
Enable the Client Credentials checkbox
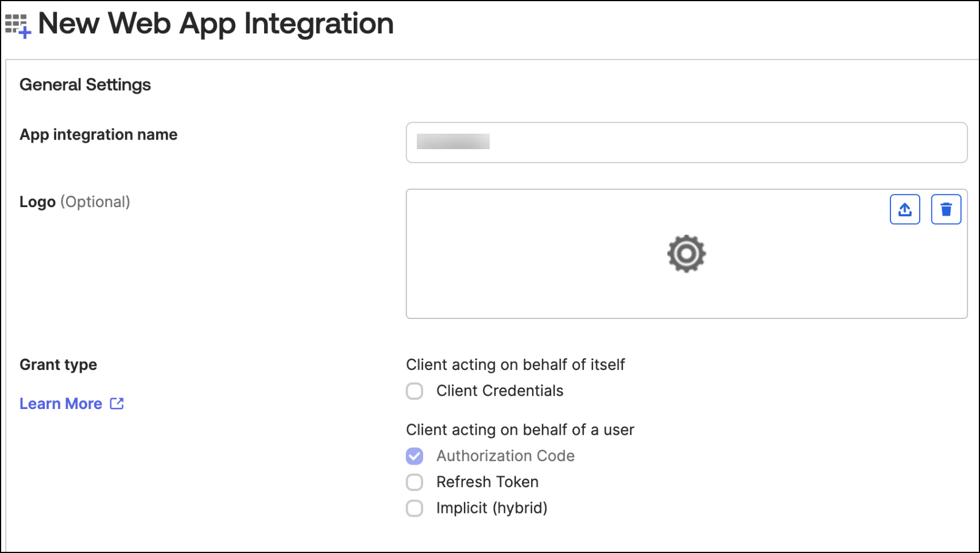pos(415,391)
